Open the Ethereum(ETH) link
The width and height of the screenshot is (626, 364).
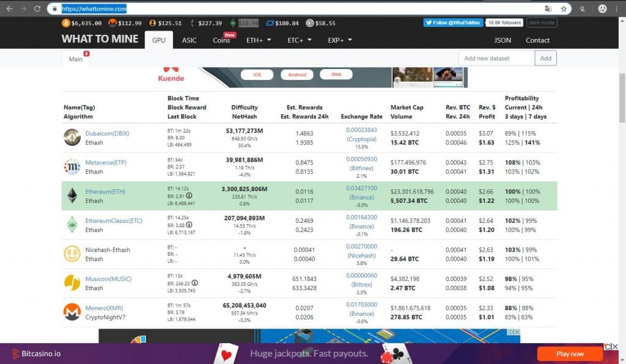(105, 191)
